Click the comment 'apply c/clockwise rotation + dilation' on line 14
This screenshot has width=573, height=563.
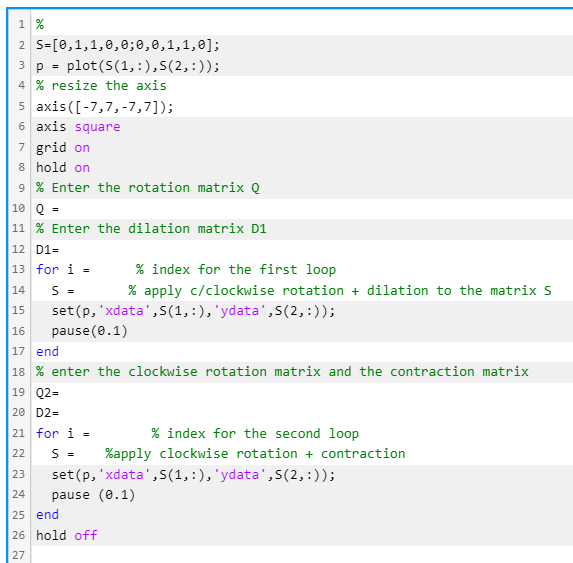coord(340,291)
